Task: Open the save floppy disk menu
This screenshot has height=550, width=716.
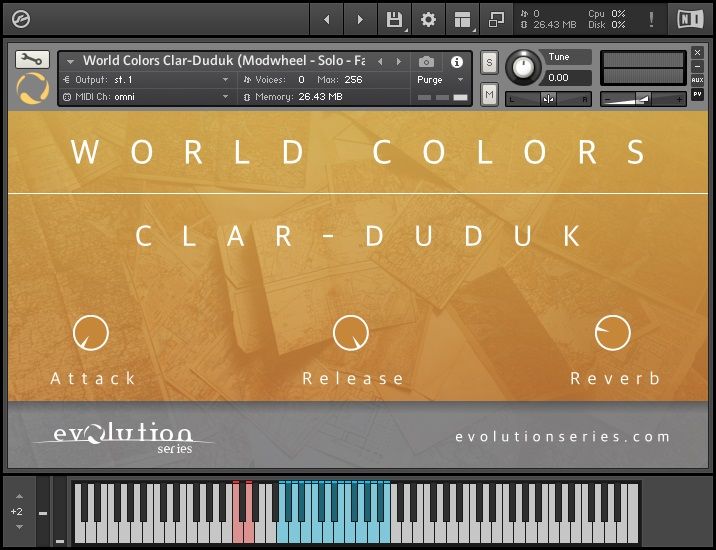Action: pyautogui.click(x=395, y=20)
